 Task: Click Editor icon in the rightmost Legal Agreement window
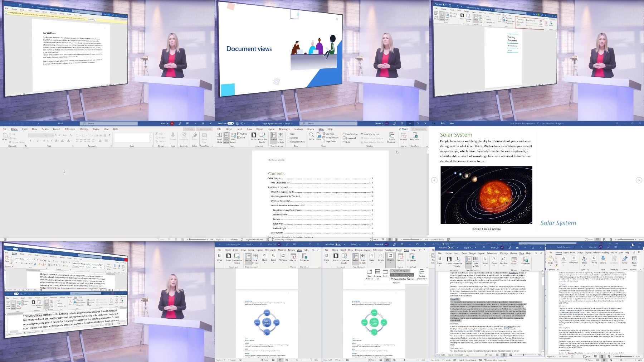pos(625,260)
